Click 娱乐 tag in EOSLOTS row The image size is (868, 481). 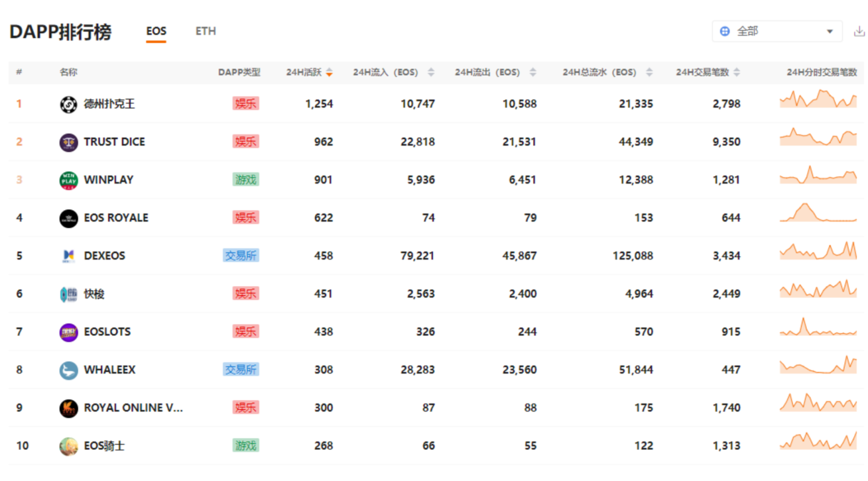pos(245,332)
